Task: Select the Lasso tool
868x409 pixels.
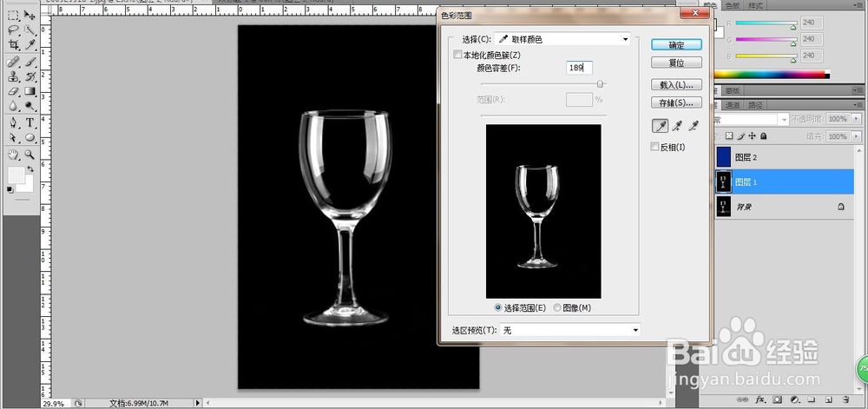Action: pyautogui.click(x=13, y=30)
